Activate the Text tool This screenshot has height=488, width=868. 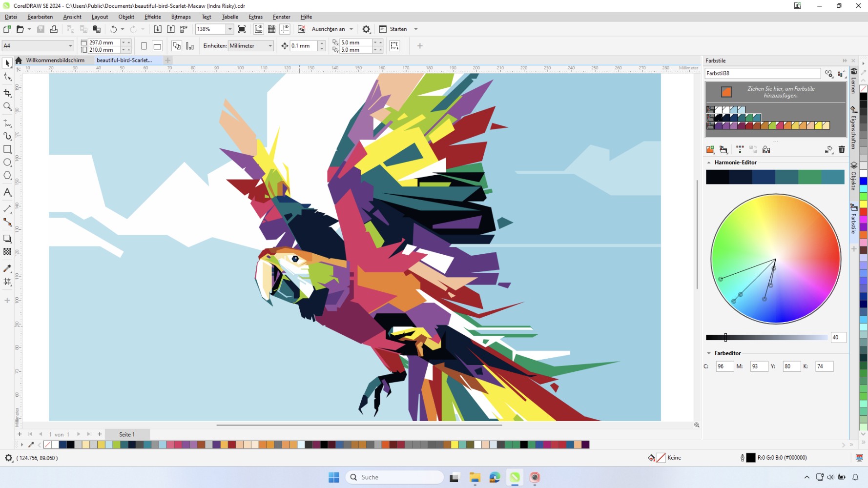[7, 192]
